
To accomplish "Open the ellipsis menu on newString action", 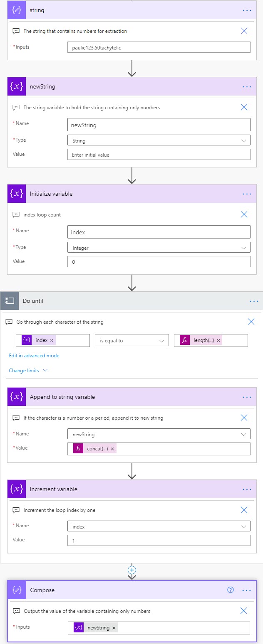I will (x=247, y=86).
